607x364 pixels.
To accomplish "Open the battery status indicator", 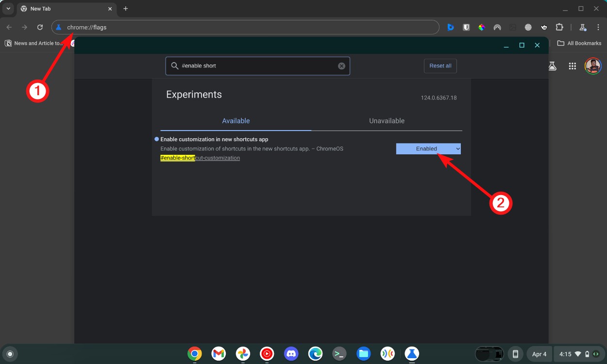I will [x=587, y=354].
